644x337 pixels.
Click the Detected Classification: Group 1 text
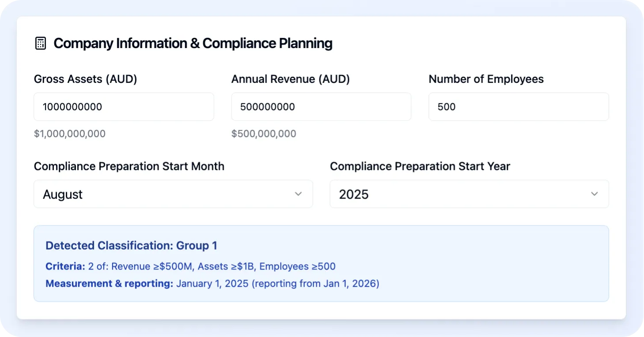131,246
